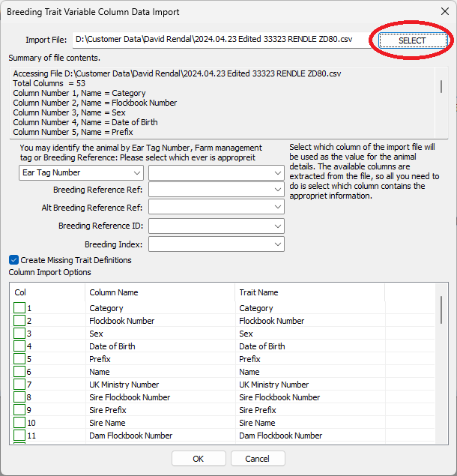Close the Breeding Trait import dialog
Viewport: 457px width, 476px height.
pyautogui.click(x=445, y=11)
